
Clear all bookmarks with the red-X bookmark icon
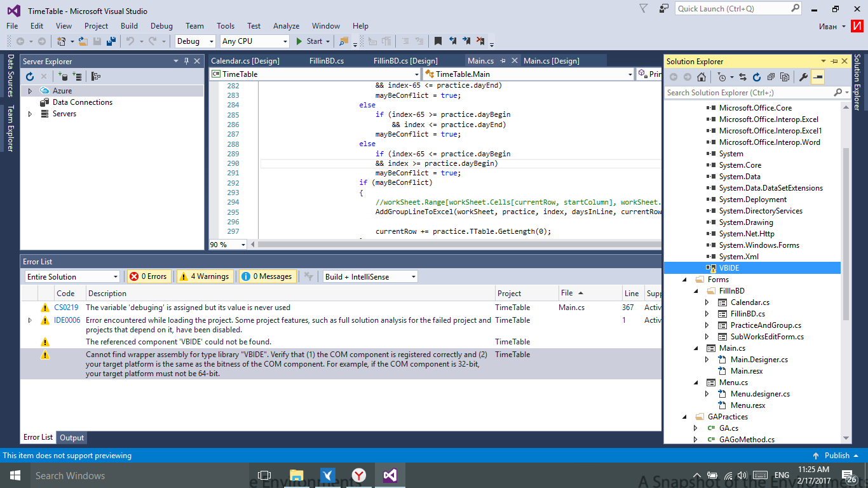480,41
